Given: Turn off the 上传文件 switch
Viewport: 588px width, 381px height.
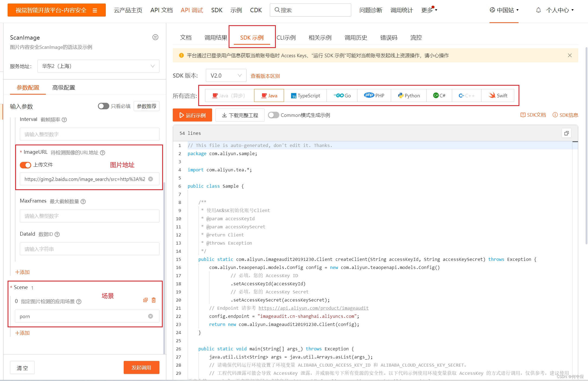Looking at the screenshot, I should point(25,165).
